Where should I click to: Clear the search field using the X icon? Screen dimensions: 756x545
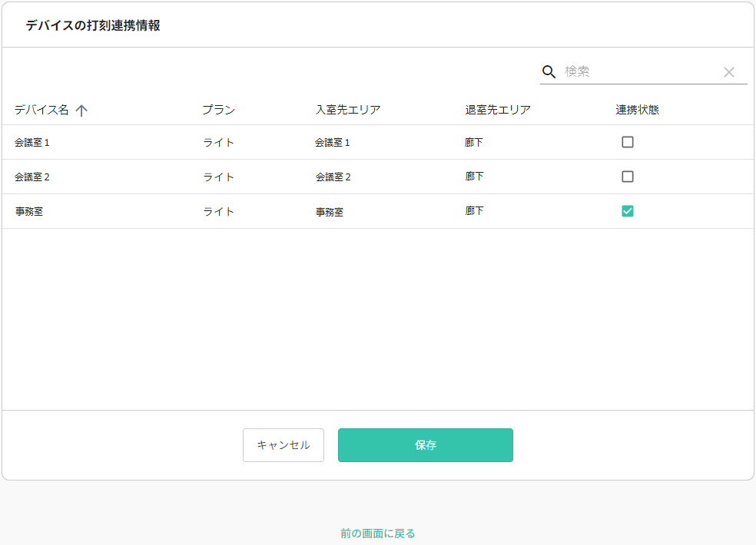[x=728, y=71]
